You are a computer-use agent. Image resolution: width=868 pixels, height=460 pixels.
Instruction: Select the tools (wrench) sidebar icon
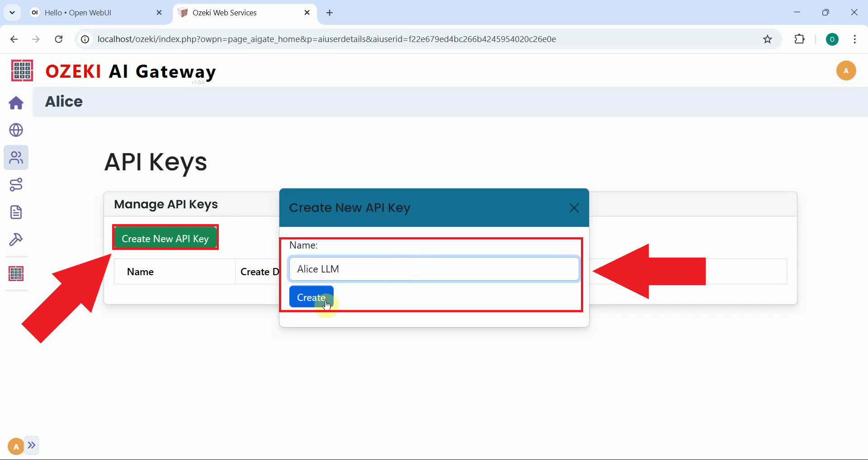point(16,239)
